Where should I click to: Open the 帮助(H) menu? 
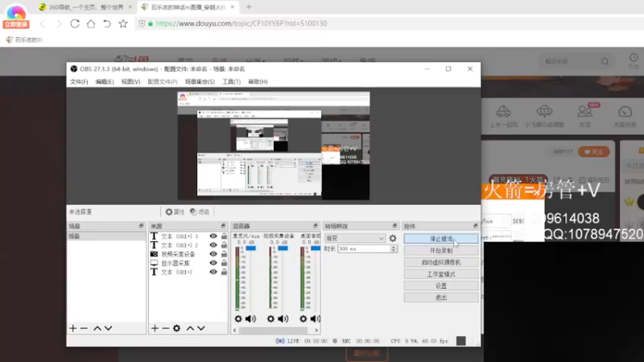point(258,82)
